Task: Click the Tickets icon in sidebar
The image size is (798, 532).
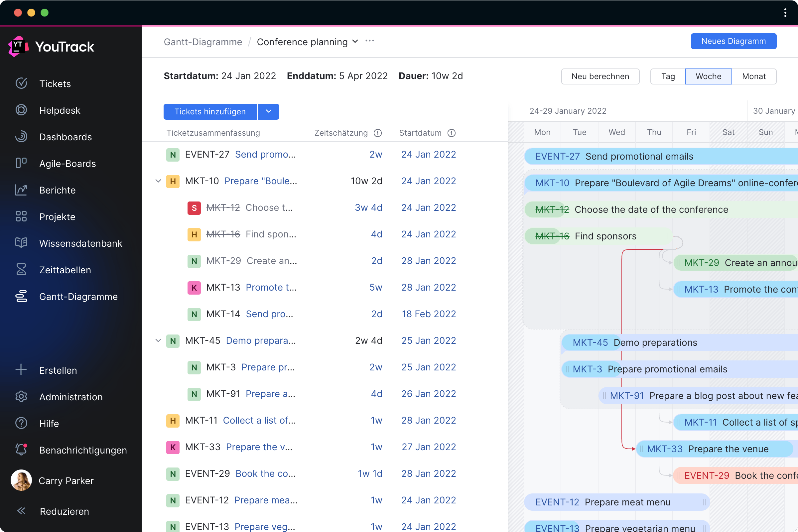Action: pyautogui.click(x=21, y=83)
